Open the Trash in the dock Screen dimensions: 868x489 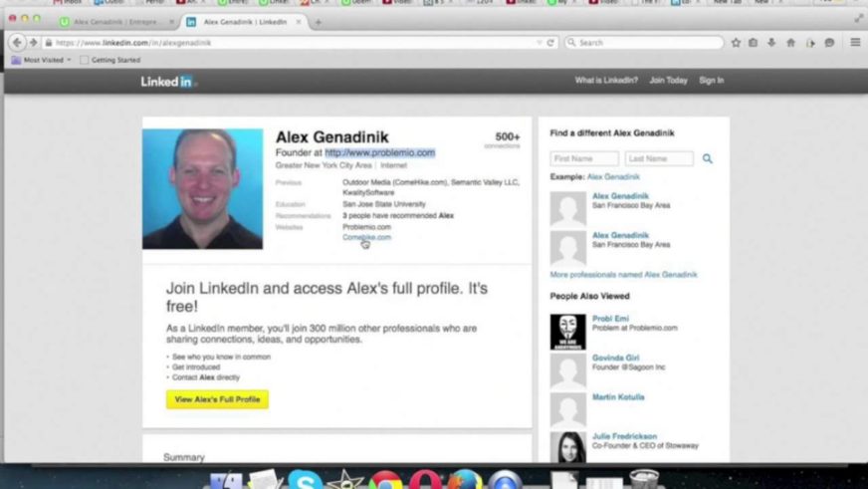pos(644,480)
